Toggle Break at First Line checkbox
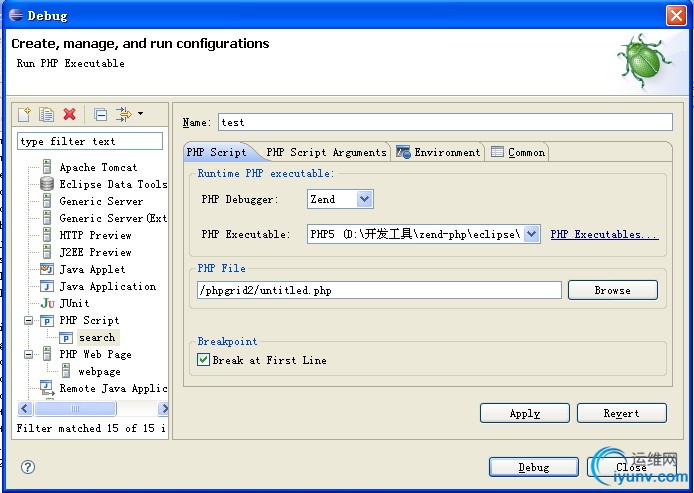Viewport: 694px width, 493px height. [x=203, y=359]
